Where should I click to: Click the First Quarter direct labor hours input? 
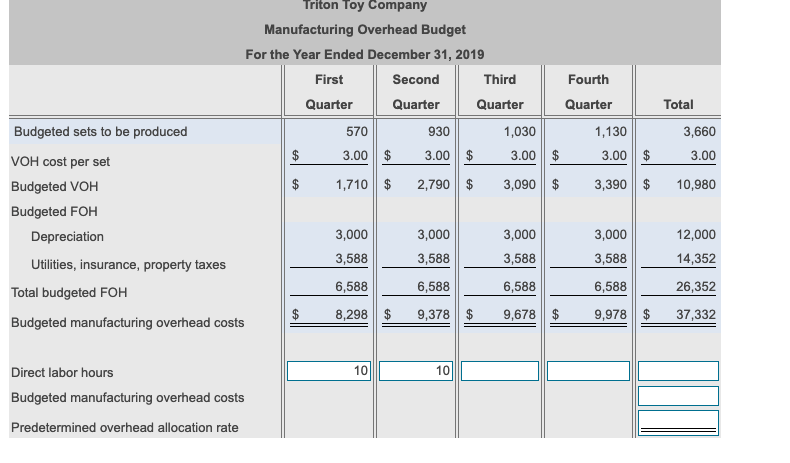(x=328, y=371)
